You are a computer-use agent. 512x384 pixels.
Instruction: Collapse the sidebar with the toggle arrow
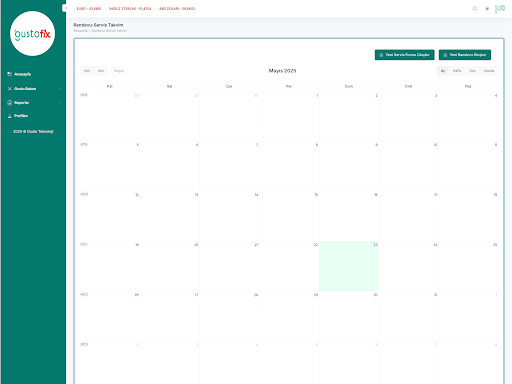(x=65, y=8)
